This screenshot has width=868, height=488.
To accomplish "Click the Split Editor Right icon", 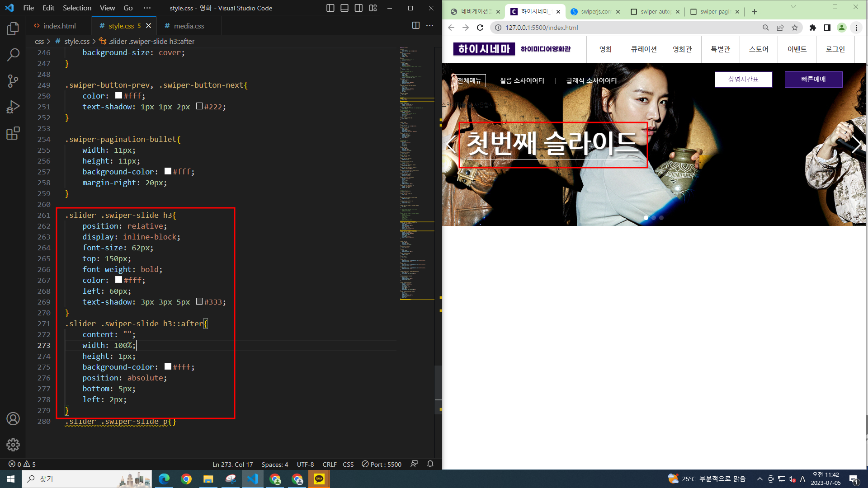I will [415, 26].
